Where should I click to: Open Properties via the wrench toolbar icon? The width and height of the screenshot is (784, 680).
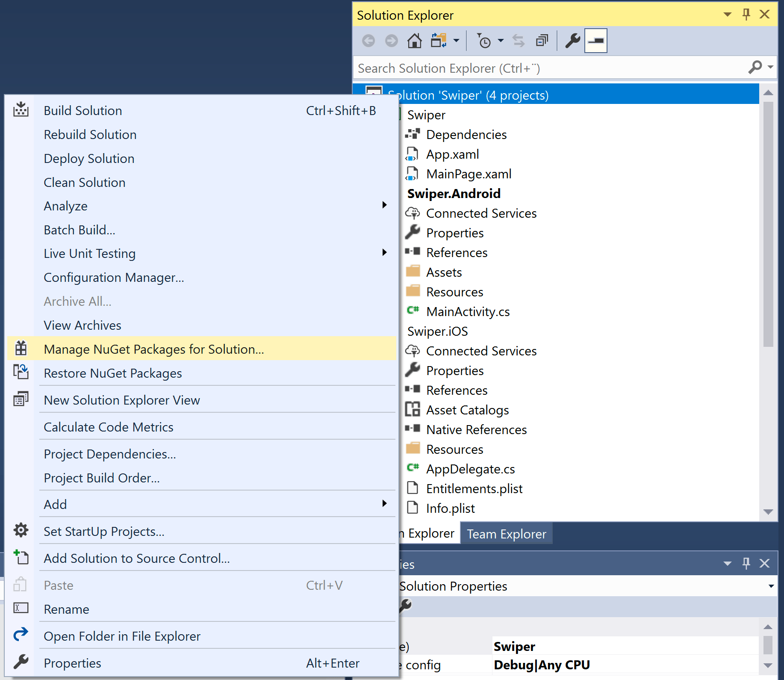572,41
